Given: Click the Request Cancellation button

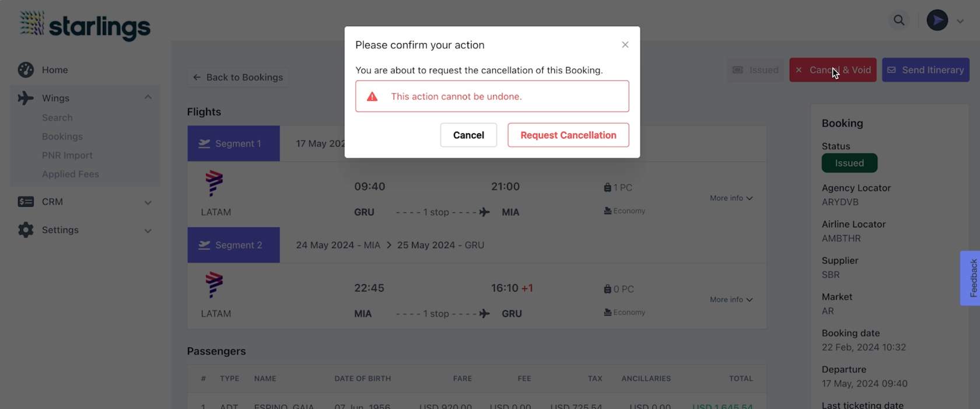Looking at the screenshot, I should click(x=568, y=135).
